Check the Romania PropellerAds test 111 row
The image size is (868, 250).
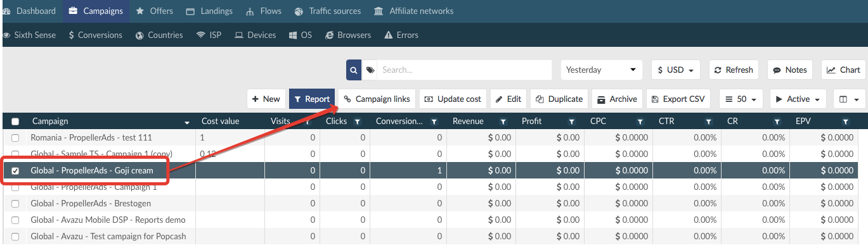click(x=15, y=138)
